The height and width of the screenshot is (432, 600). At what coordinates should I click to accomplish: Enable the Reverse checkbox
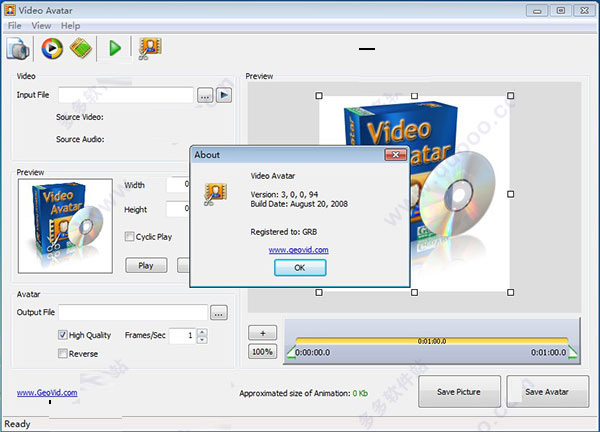point(62,353)
